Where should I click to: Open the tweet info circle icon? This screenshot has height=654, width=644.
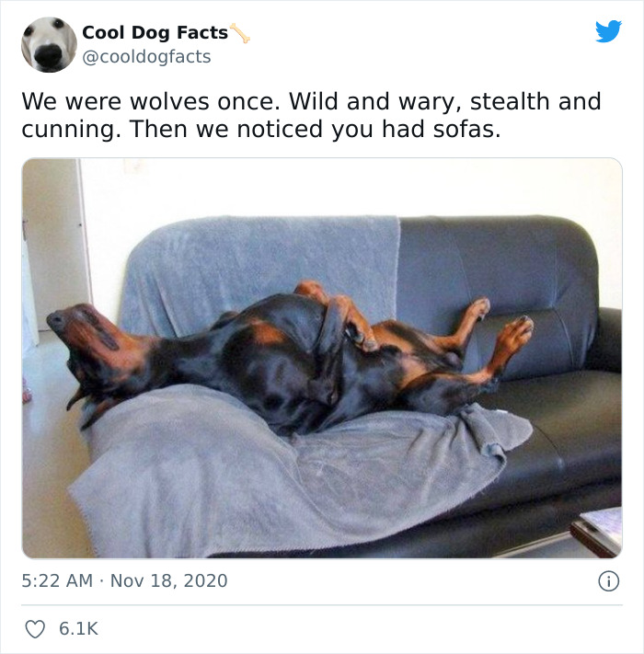tap(609, 581)
